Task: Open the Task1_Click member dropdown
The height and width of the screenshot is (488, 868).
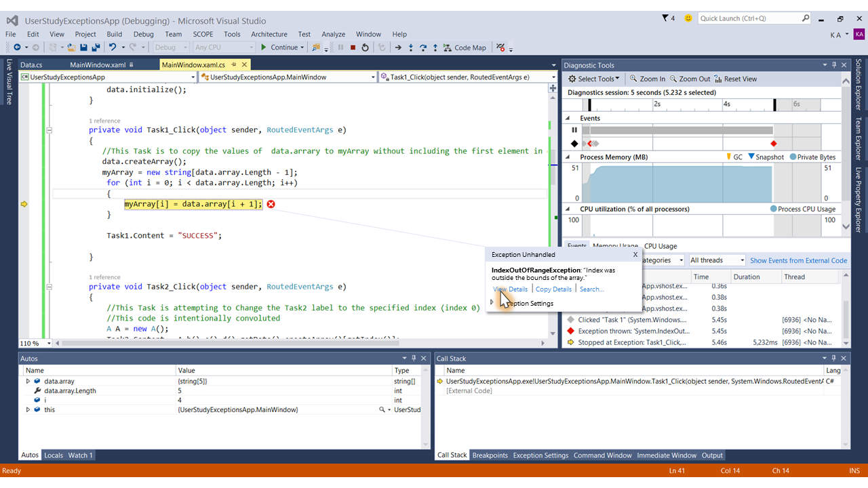Action: click(x=553, y=77)
